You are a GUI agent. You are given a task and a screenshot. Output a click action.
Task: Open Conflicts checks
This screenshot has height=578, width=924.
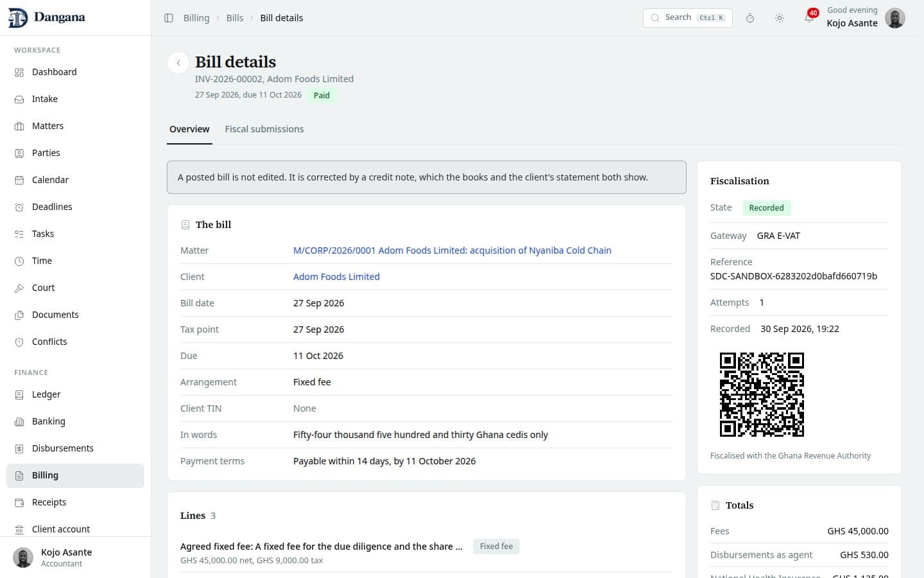pos(76,342)
